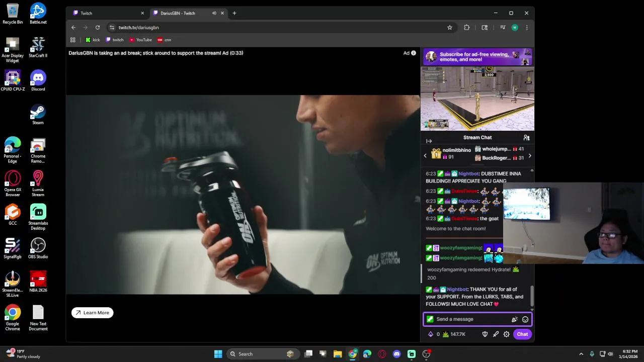Open the Chrome apps grid shortcut
The image size is (644, 362).
point(73,40)
